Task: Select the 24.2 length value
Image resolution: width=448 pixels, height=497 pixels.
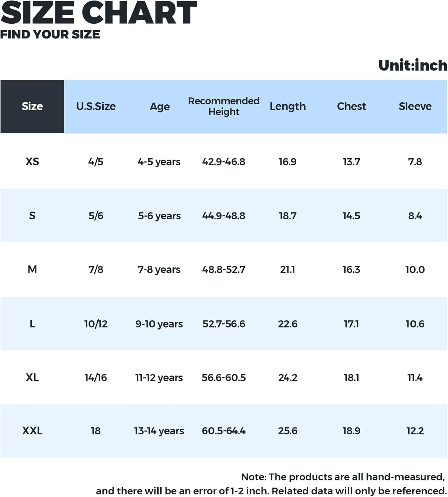Action: (x=287, y=378)
